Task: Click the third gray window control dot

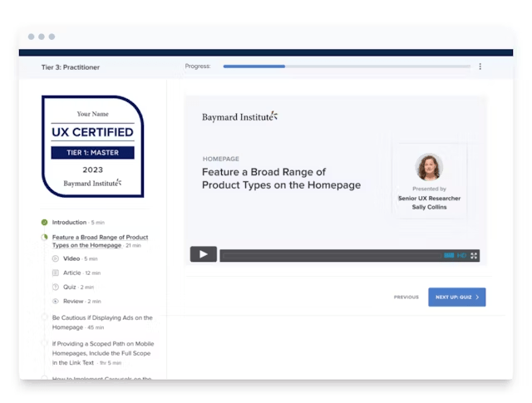Action: click(x=52, y=37)
